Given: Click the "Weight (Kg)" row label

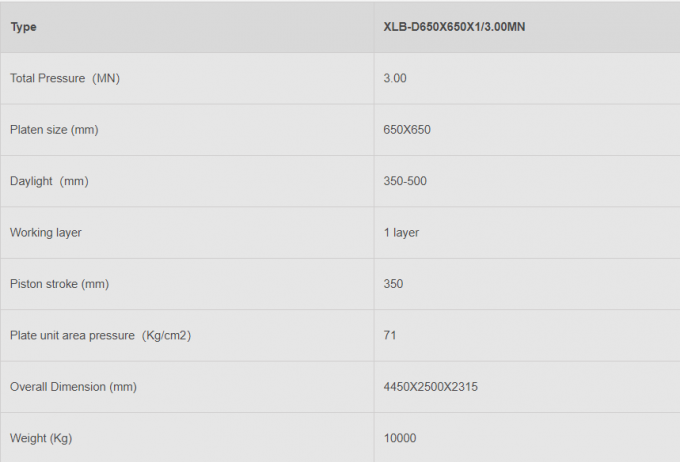Looking at the screenshot, I should click(41, 438).
